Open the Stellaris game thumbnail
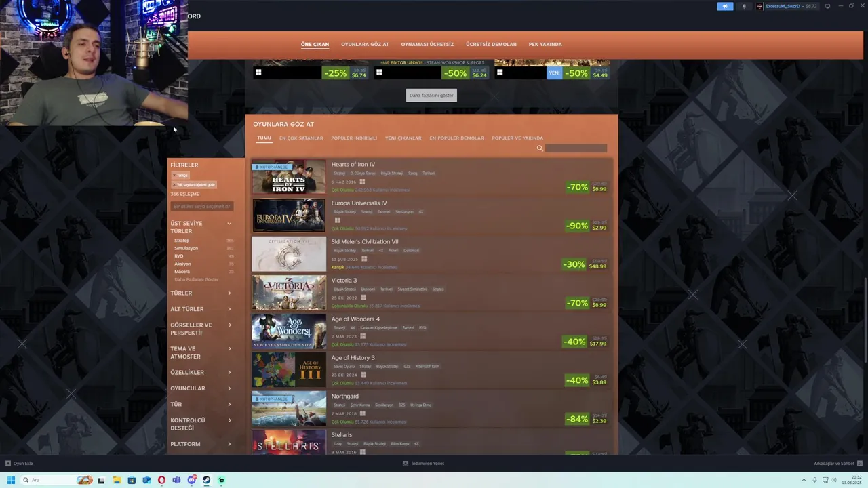 click(289, 443)
